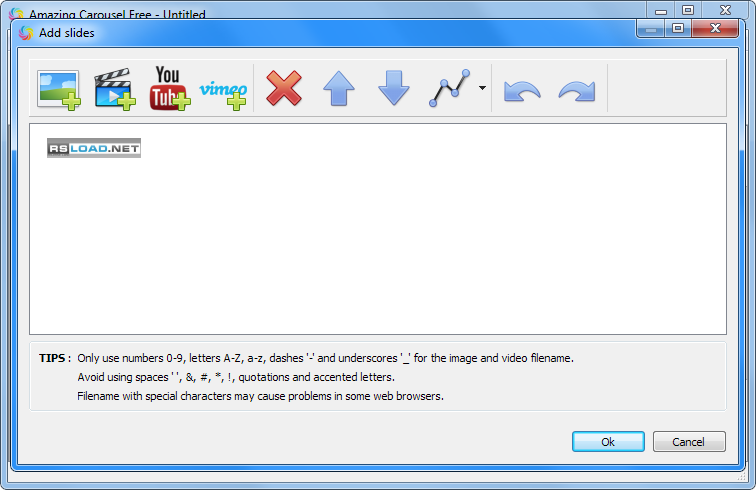Move the slide up with the up arrow

338,88
